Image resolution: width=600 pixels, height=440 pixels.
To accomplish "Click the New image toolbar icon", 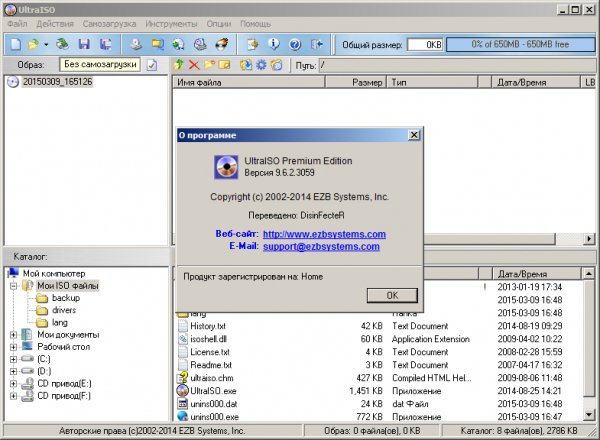I will 15,44.
